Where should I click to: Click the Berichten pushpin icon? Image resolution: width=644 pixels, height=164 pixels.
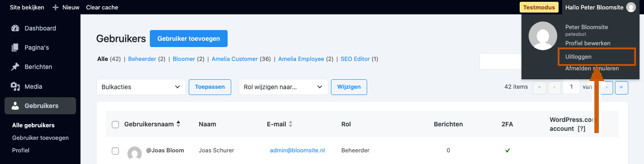tap(16, 67)
